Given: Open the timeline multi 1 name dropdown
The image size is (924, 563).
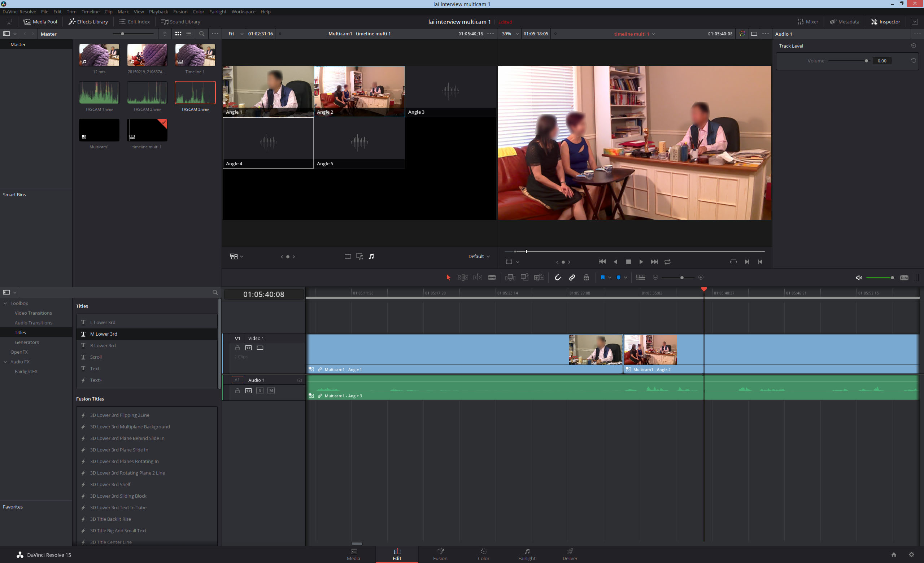Looking at the screenshot, I should (x=635, y=34).
